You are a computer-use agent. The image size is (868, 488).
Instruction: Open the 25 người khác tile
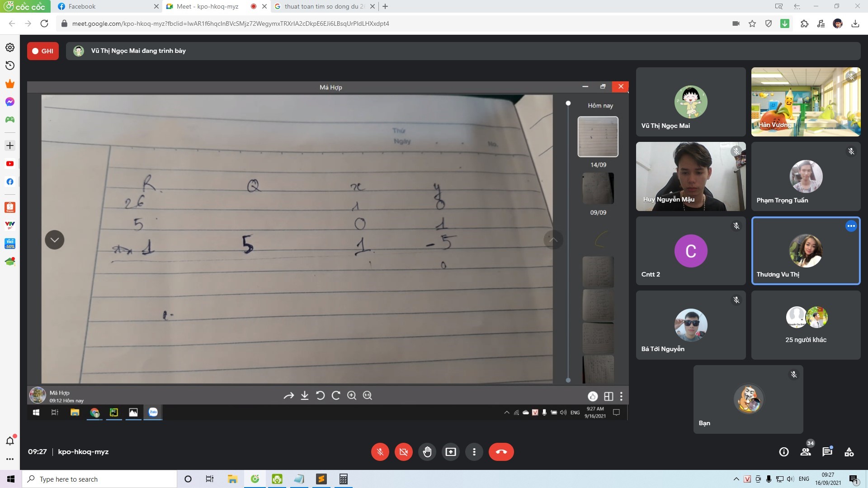tap(806, 325)
